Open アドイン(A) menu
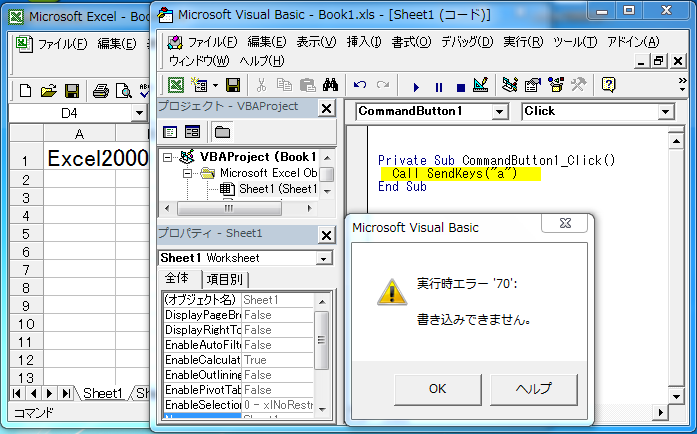 click(x=633, y=42)
